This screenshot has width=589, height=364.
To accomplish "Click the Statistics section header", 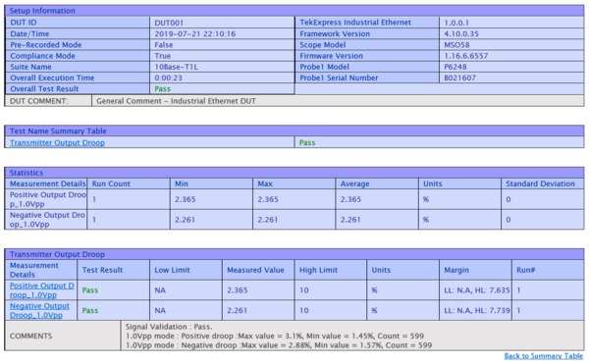I will (x=294, y=173).
